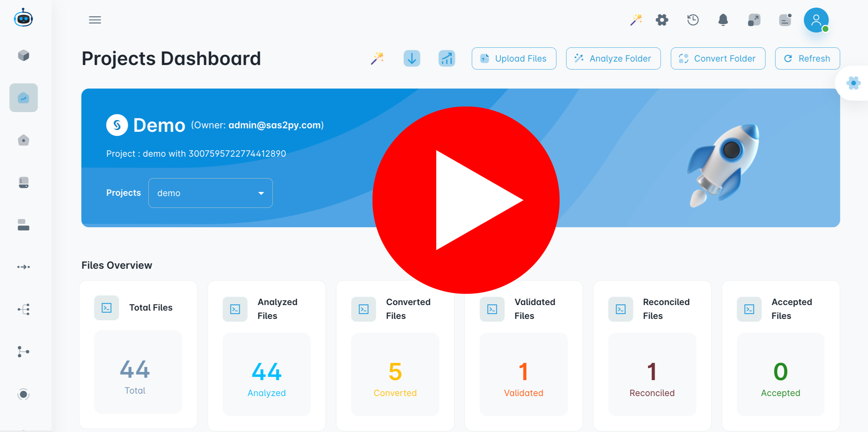Screen dimensions: 868x432
Task: Expand the demo projects dropdown
Action: 210,193
